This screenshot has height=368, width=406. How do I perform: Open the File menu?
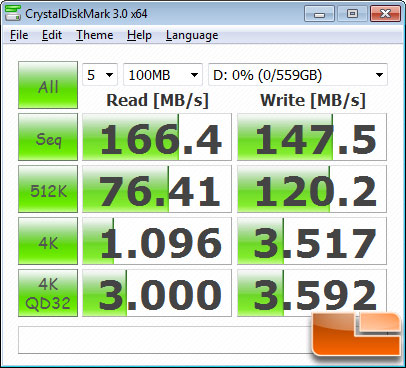pos(19,35)
